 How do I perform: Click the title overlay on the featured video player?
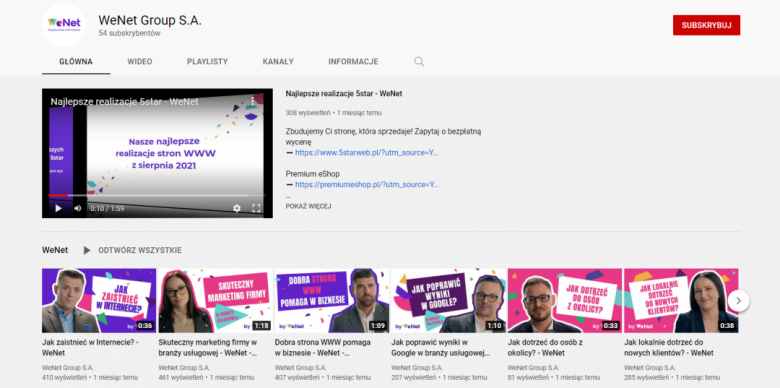[124, 102]
